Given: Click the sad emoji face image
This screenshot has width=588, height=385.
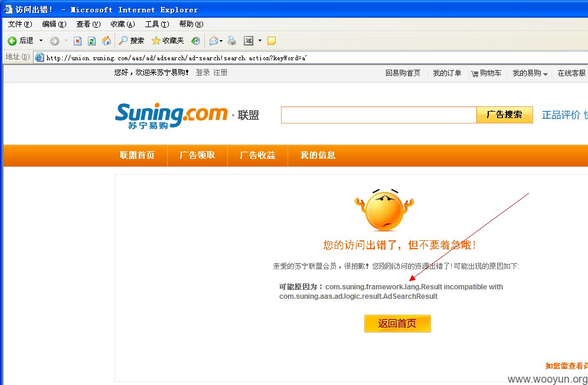Looking at the screenshot, I should tap(384, 210).
